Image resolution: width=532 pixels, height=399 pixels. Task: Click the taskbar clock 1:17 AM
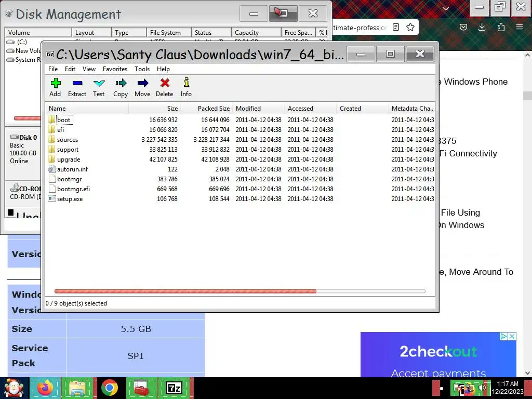click(x=508, y=384)
